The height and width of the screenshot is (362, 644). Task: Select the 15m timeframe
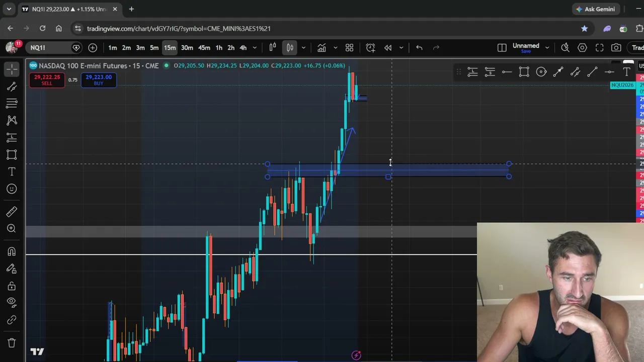tap(170, 48)
